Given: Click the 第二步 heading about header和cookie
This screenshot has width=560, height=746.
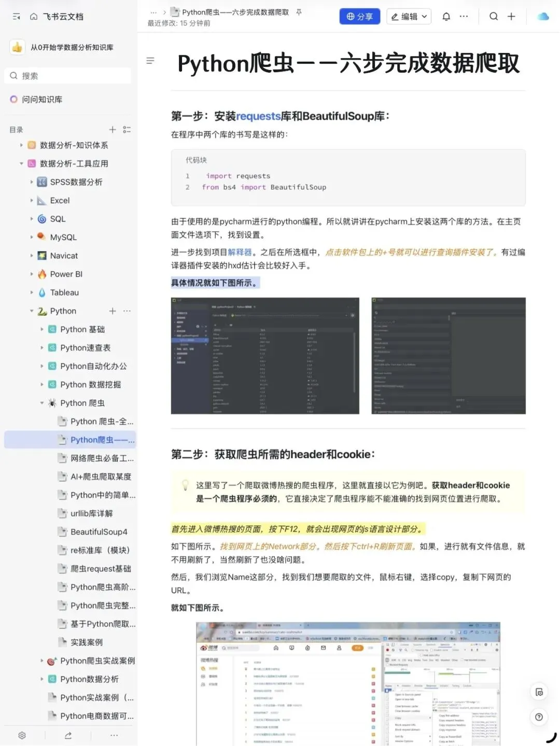Looking at the screenshot, I should [273, 455].
